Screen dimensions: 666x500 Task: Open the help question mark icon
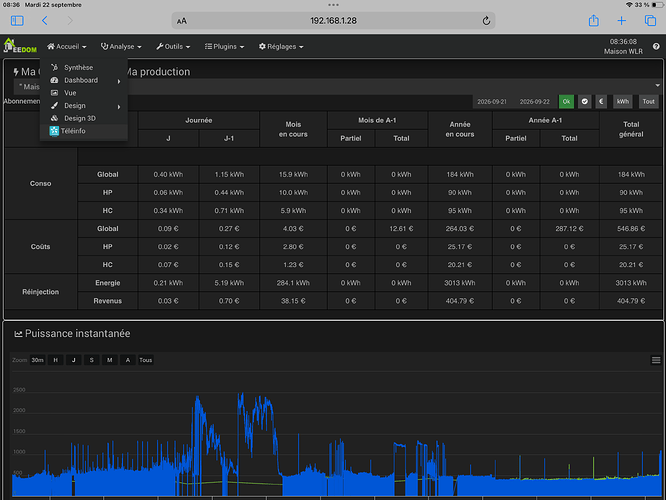pyautogui.click(x=656, y=46)
